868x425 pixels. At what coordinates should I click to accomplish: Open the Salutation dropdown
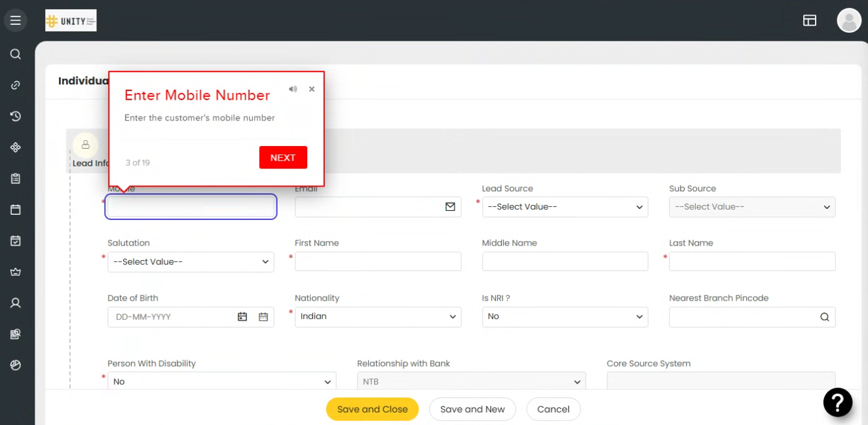(x=191, y=262)
